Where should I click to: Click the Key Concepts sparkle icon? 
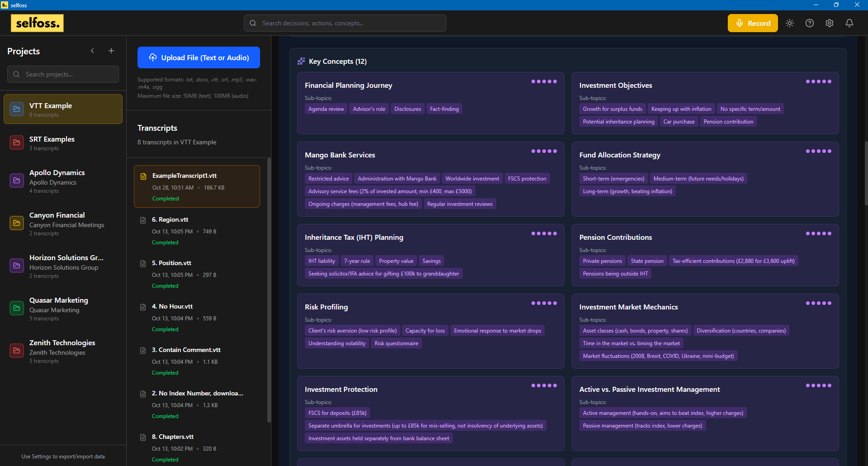[x=301, y=62]
